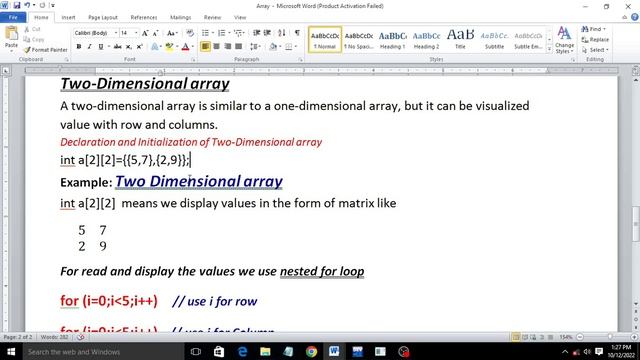Toggle Subscript formatting
The height and width of the screenshot is (360, 640).
point(129,47)
